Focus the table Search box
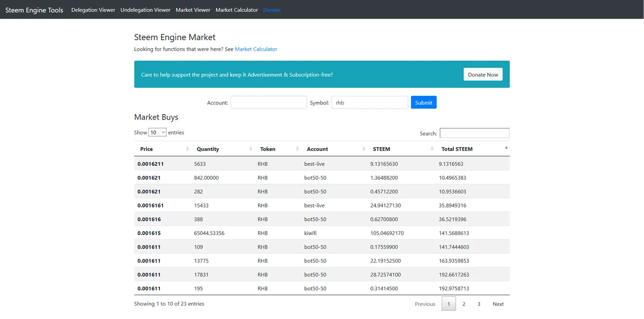This screenshot has width=644, height=319. click(x=474, y=133)
